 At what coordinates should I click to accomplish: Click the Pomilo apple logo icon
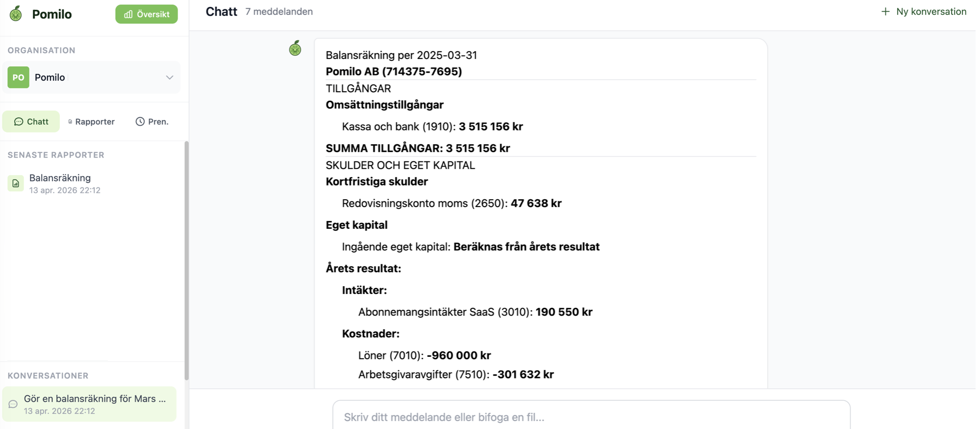pyautogui.click(x=16, y=14)
